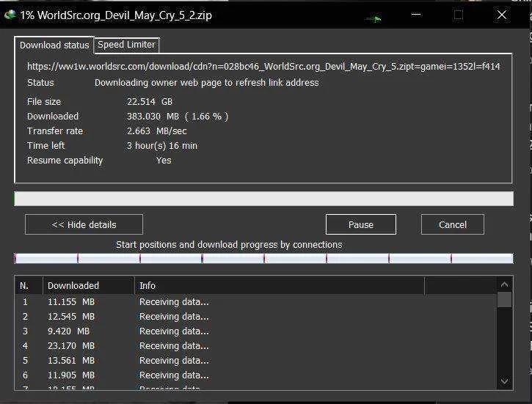Pause the download
The height and width of the screenshot is (404, 532).
coord(361,224)
